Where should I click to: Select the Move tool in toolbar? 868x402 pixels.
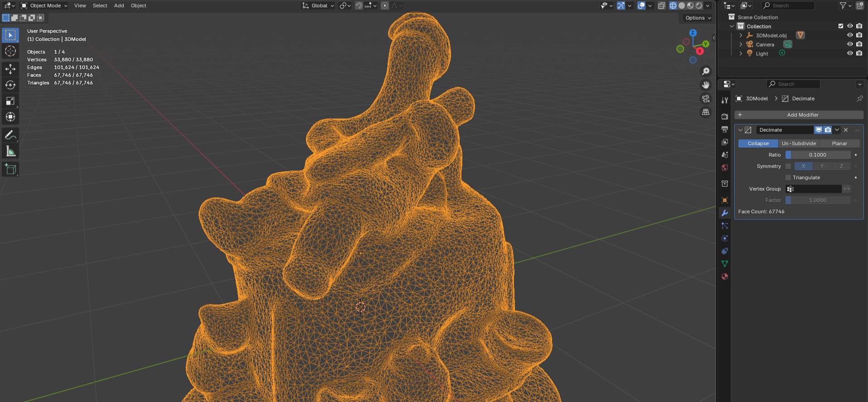[10, 69]
